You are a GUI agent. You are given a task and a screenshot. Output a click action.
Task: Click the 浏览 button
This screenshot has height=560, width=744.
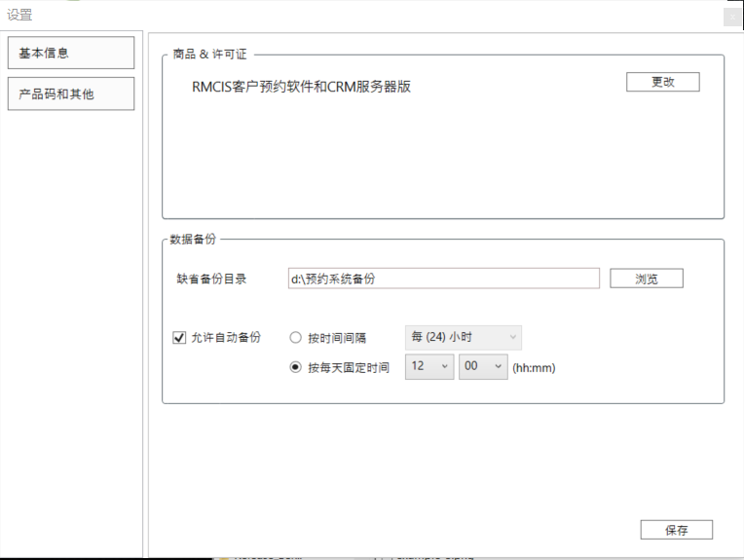[647, 279]
